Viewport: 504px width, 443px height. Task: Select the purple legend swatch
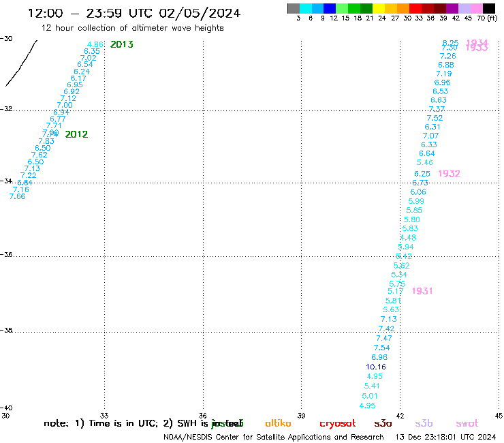pos(452,8)
